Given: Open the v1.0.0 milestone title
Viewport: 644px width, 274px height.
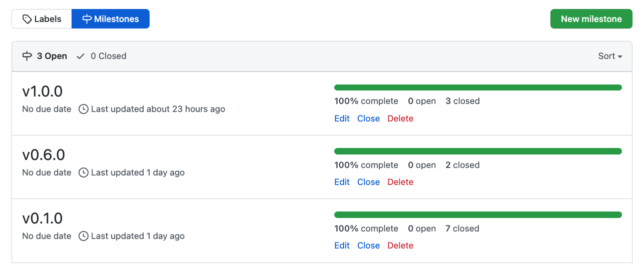Looking at the screenshot, I should click(43, 91).
